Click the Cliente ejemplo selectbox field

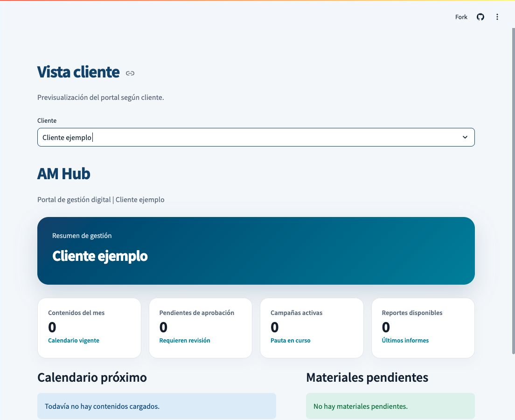point(256,137)
